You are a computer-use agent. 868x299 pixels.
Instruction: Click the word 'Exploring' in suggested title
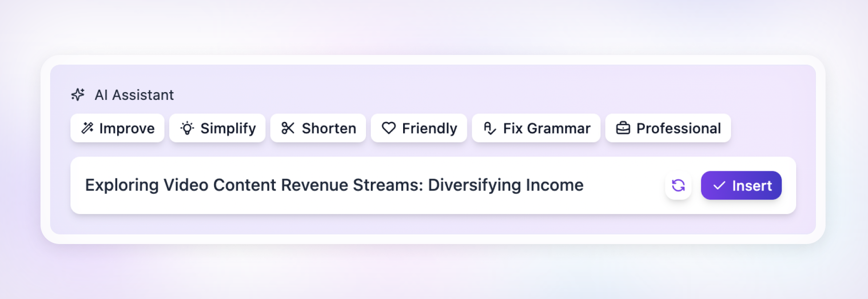pyautogui.click(x=122, y=185)
